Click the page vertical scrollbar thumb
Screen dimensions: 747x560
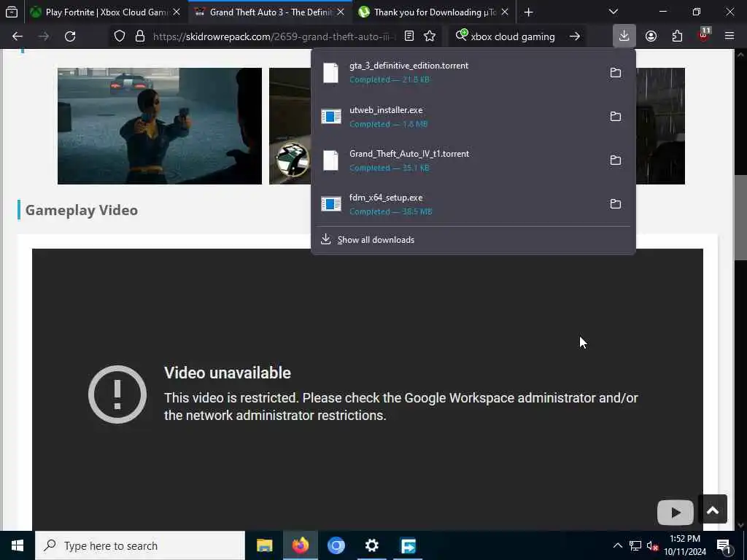pyautogui.click(x=741, y=217)
